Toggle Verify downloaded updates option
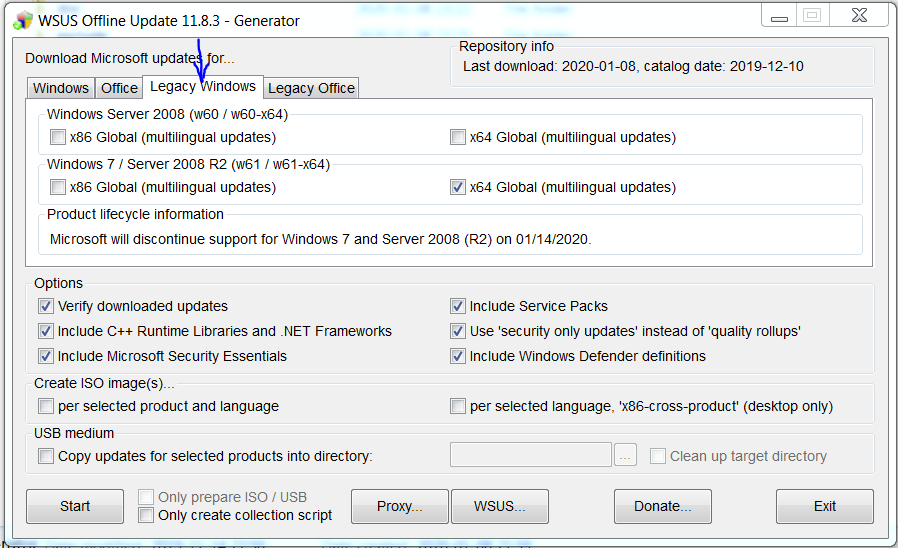 tap(46, 306)
